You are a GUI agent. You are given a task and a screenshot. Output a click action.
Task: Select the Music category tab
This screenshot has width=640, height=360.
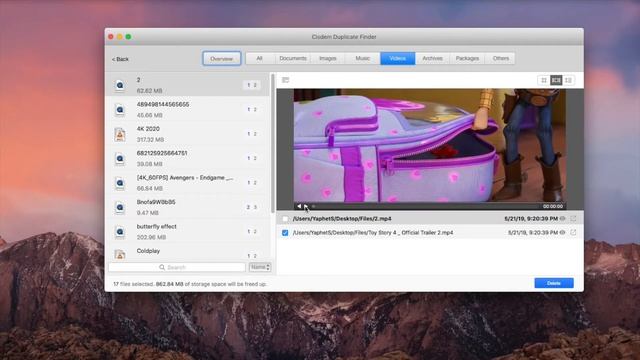[x=362, y=58]
